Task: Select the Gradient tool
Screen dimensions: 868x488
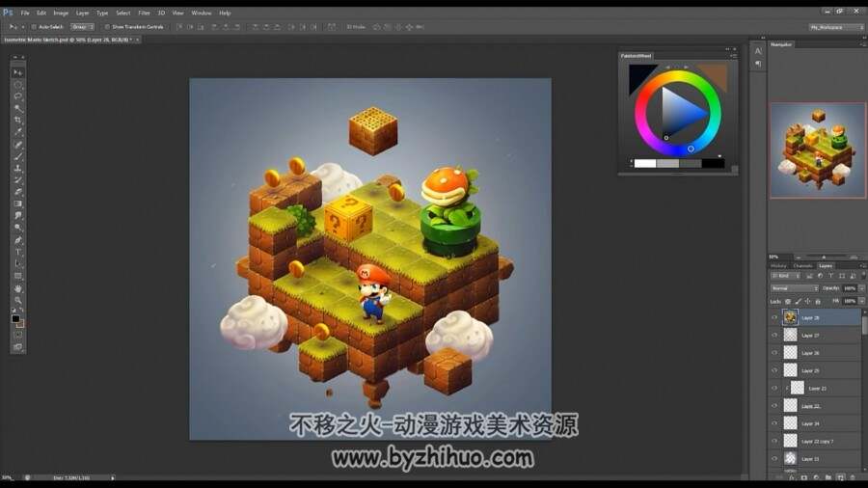Action: coord(17,204)
